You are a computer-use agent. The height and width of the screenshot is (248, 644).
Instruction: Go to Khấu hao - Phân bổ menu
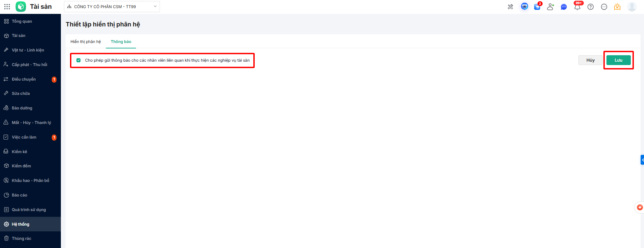click(30, 181)
